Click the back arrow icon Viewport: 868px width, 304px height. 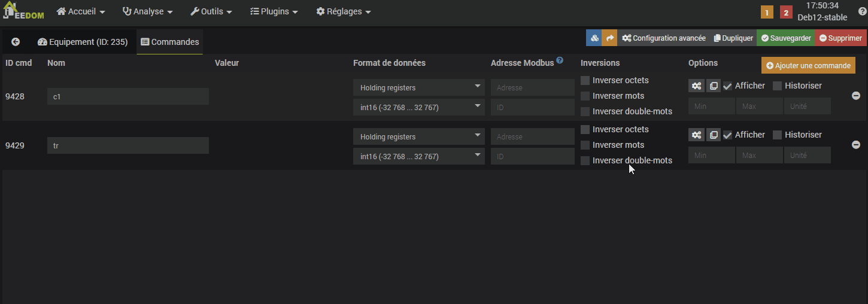(16, 42)
